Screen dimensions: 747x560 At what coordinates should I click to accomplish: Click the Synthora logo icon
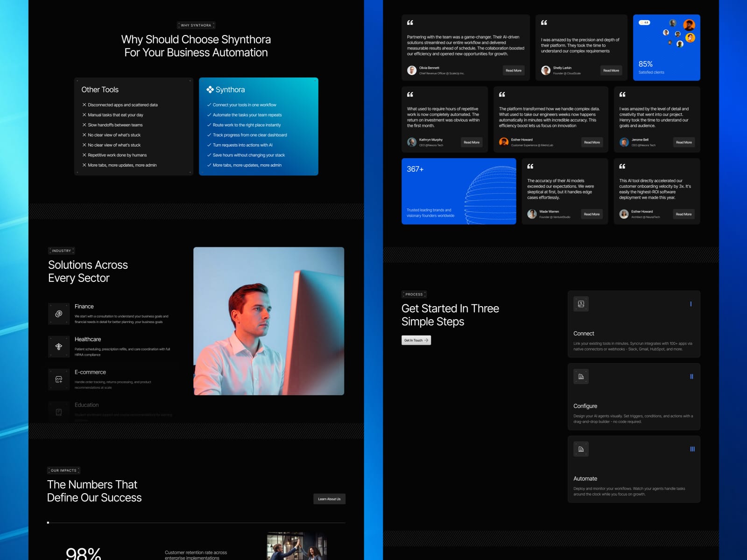(210, 90)
